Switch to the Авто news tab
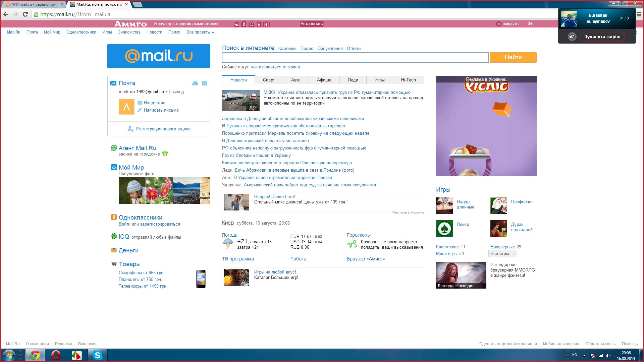 pos(296,80)
